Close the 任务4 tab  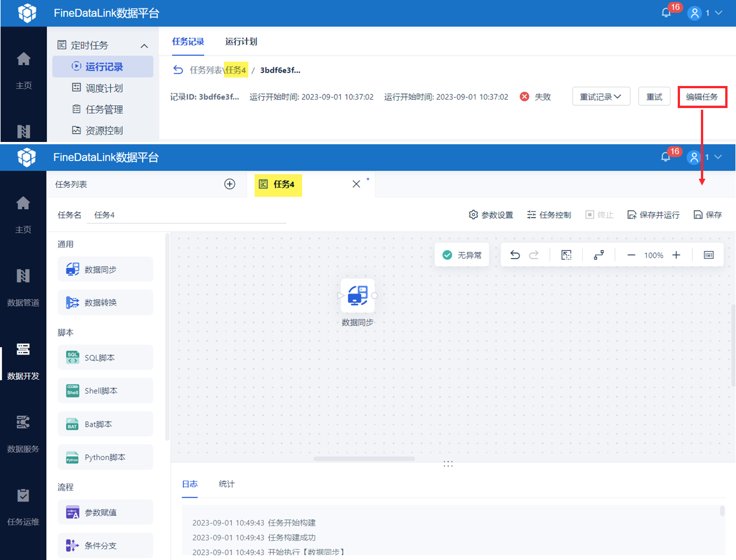pyautogui.click(x=356, y=184)
